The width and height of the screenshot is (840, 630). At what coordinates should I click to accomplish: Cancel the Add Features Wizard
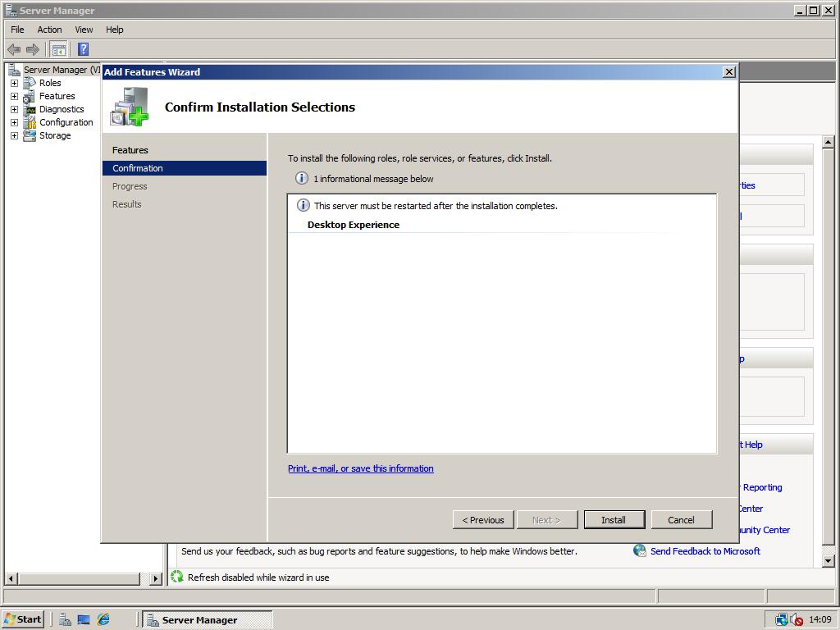(682, 519)
